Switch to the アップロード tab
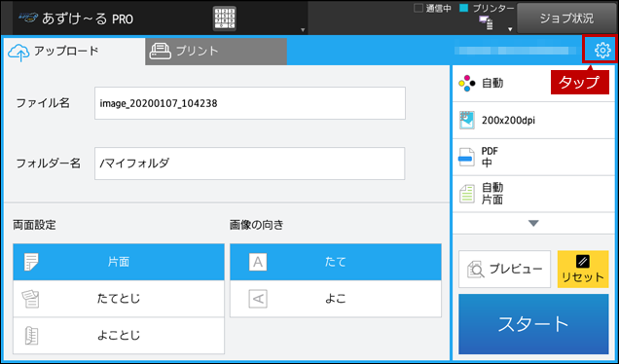This screenshot has height=364, width=619. 74,52
